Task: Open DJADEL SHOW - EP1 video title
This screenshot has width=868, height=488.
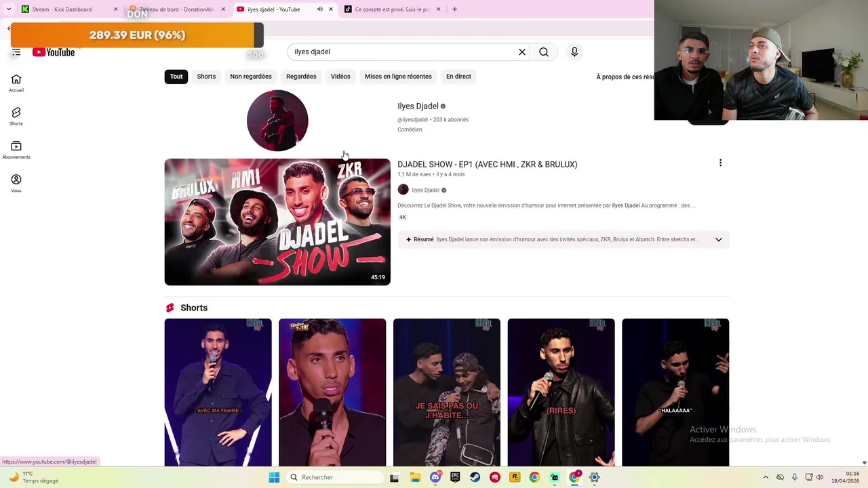Action: [x=488, y=164]
